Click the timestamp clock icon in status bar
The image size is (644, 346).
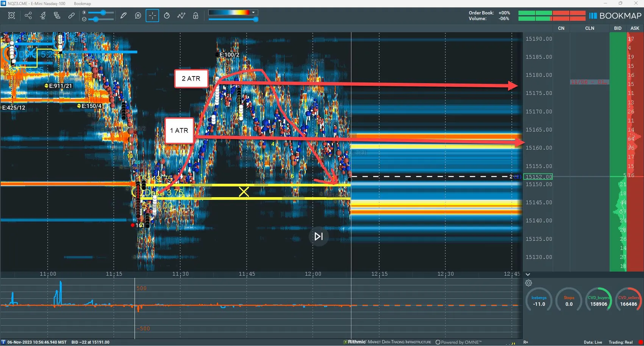(x=3, y=342)
